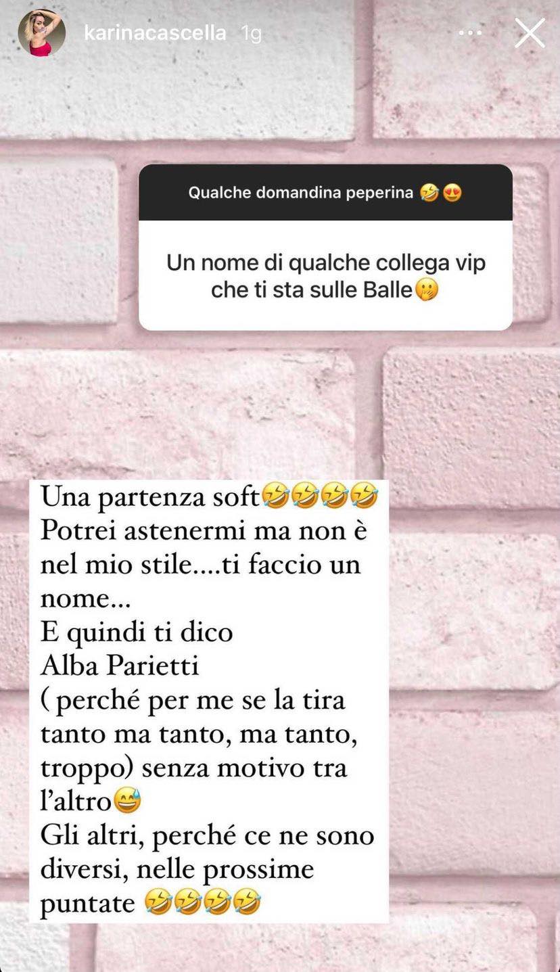Tap the 'Un nome di qualche collega vip' response

325,276
